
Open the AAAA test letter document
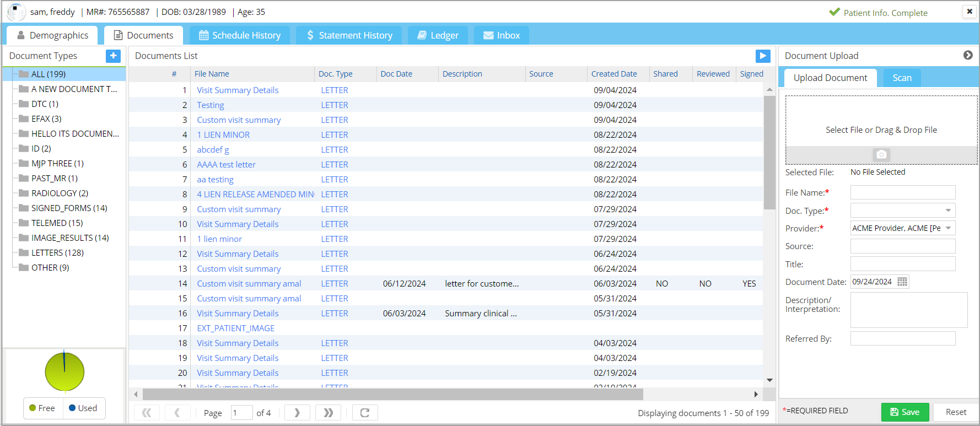(x=226, y=165)
